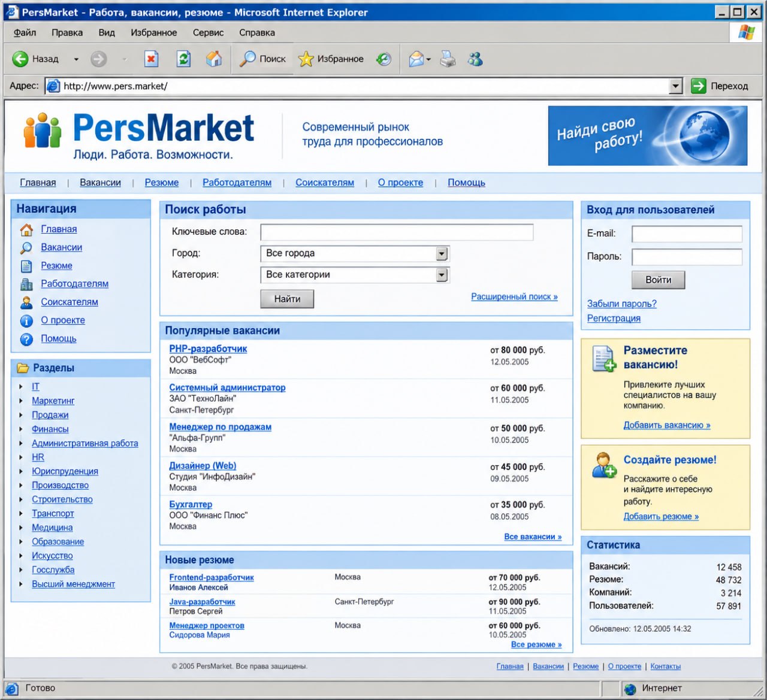Open the Файл menu
The height and width of the screenshot is (700, 767).
pos(25,32)
